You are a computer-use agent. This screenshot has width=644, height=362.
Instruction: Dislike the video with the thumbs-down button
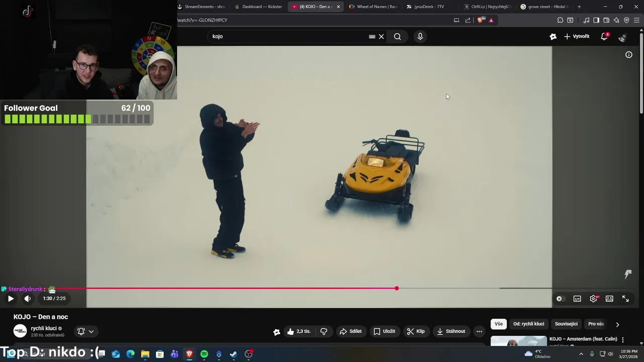(324, 331)
